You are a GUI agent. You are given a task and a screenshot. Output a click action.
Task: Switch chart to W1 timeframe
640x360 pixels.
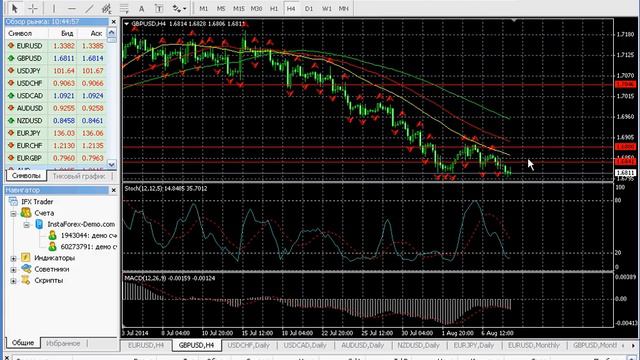click(327, 8)
